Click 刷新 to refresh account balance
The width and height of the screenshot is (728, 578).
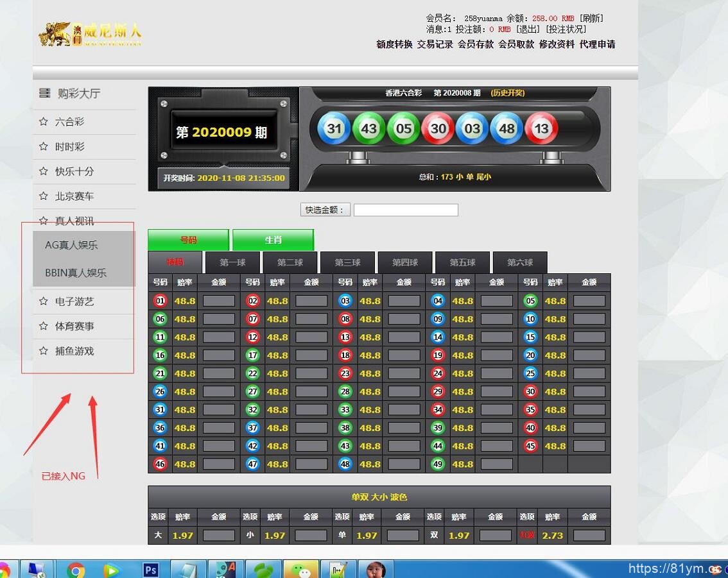point(589,18)
